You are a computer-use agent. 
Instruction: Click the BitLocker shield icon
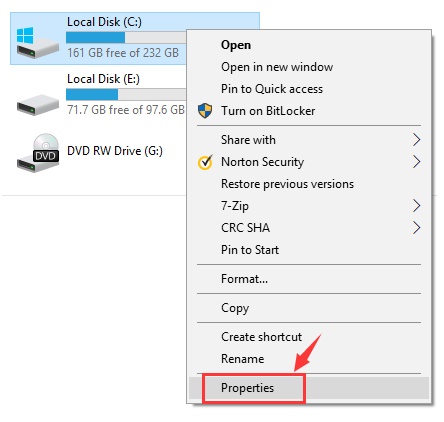205,111
